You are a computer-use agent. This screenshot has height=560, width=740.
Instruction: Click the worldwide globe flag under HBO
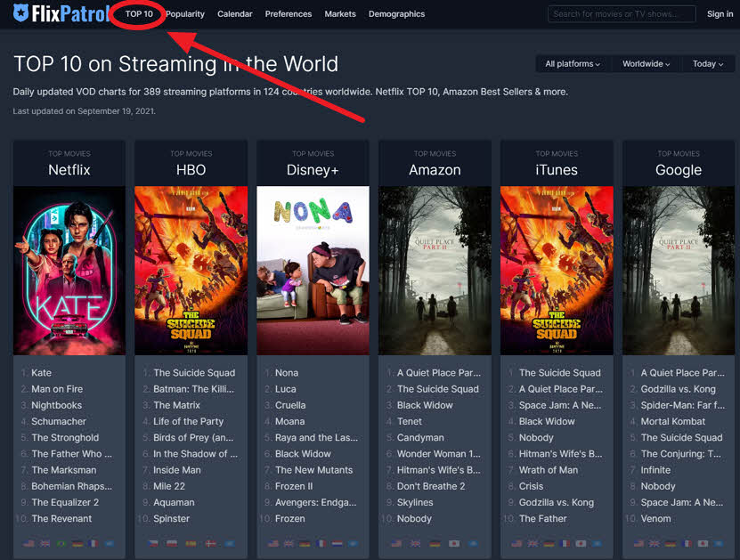[x=230, y=543]
